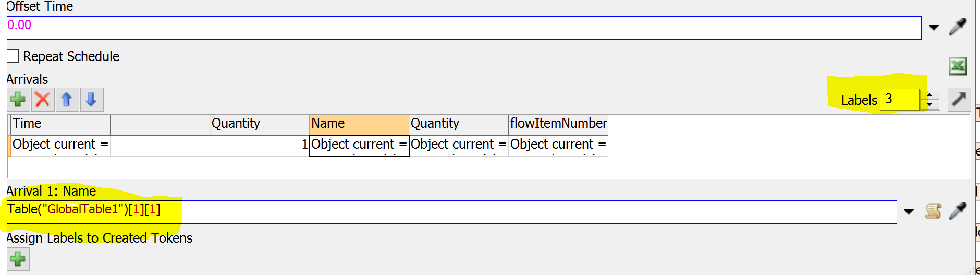Decrease the Labels count with down arrow

point(929,104)
